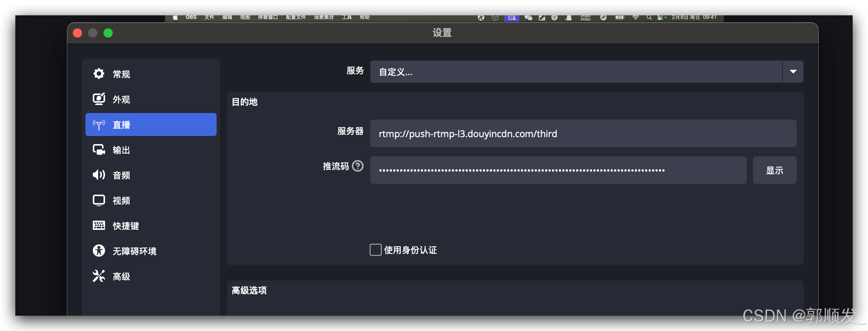Close the 设置 window with red button
The height and width of the screenshot is (331, 868).
click(77, 33)
